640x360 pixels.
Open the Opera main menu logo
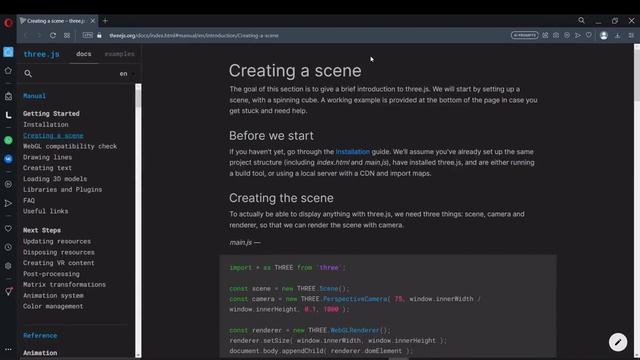(8, 23)
